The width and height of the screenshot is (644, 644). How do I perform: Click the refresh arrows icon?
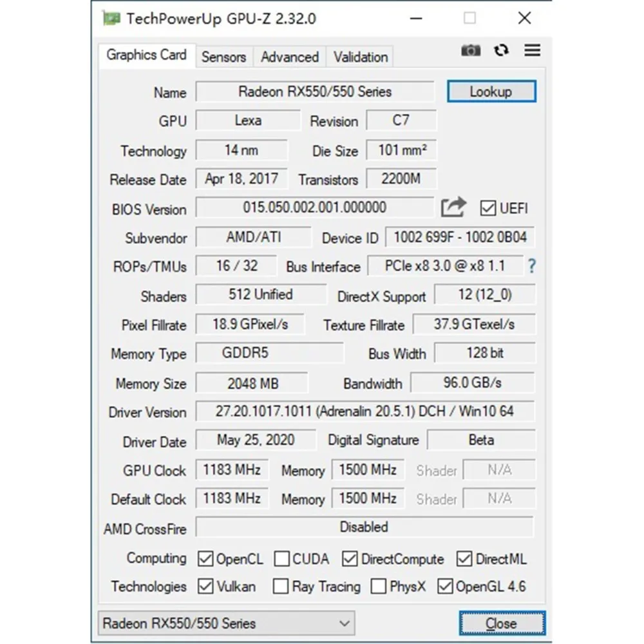point(502,50)
